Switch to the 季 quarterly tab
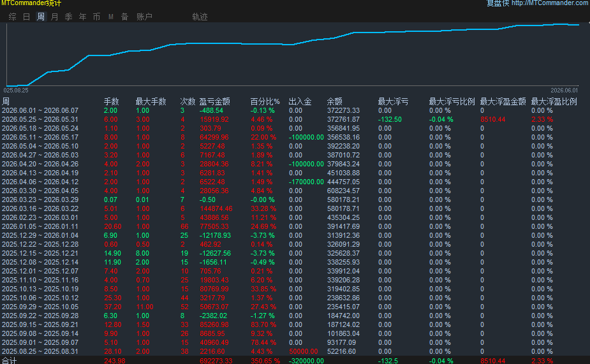 [68, 17]
